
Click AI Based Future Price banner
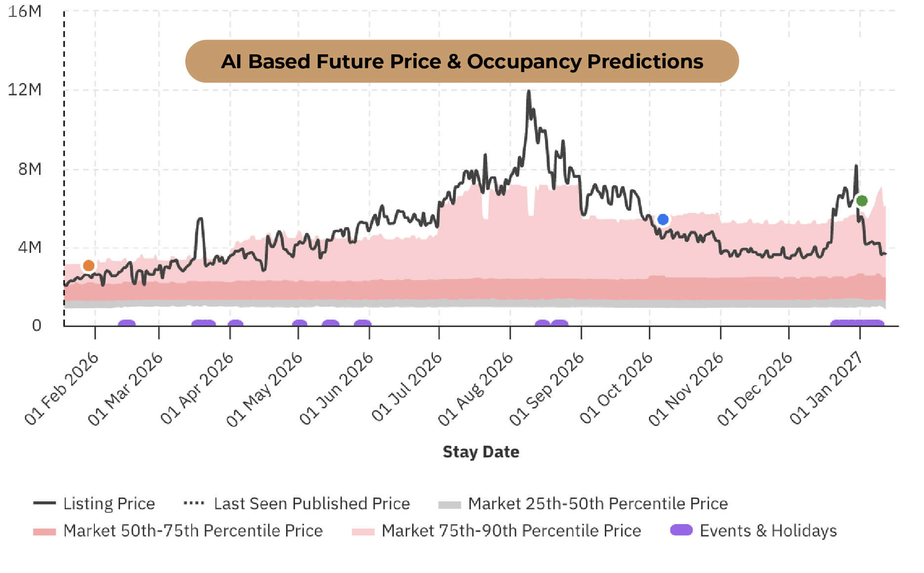(462, 61)
